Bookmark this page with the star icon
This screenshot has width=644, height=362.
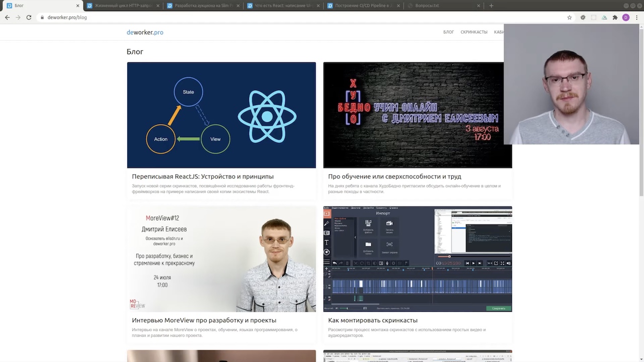[x=570, y=17]
